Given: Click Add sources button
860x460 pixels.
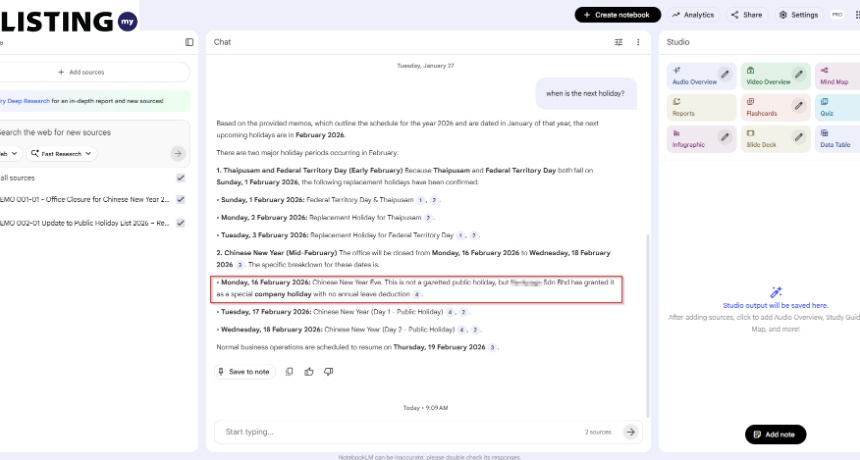Looking at the screenshot, I should click(81, 72).
